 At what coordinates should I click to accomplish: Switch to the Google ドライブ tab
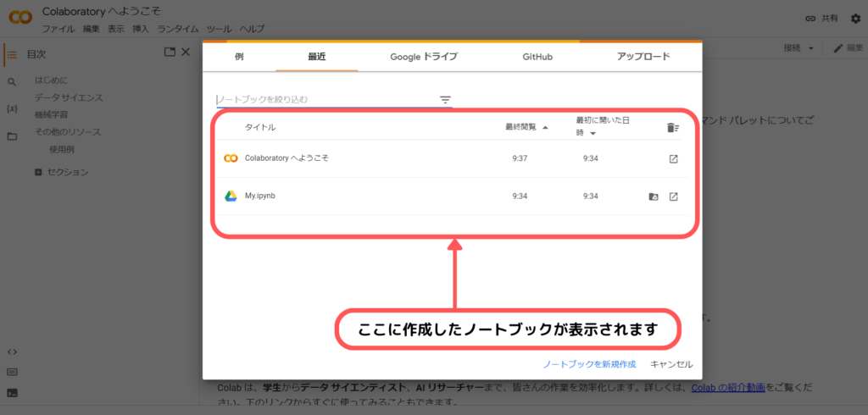424,57
